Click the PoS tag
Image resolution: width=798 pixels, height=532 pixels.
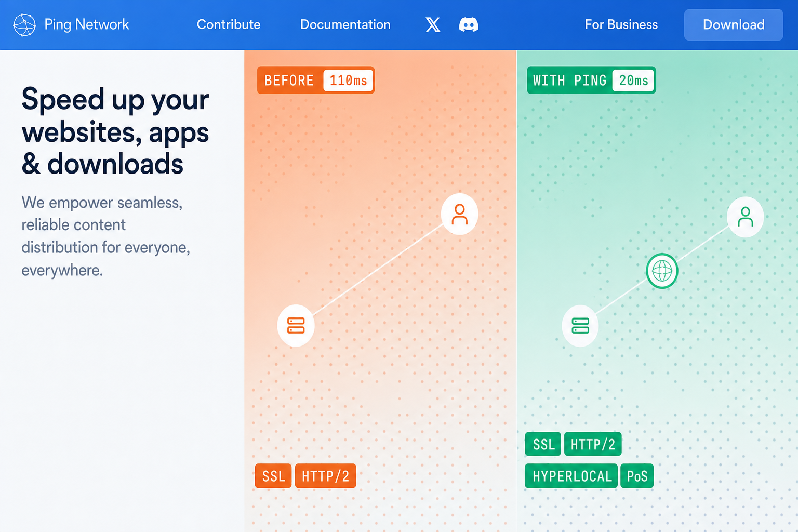tap(637, 476)
